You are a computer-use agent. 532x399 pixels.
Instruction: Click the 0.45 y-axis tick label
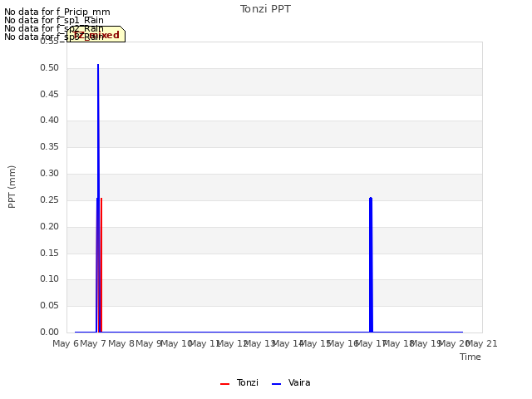[50, 94]
